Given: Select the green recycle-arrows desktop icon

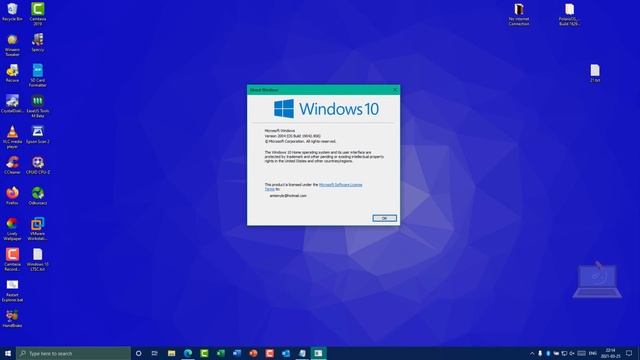Looking at the screenshot, I should pos(38,196).
